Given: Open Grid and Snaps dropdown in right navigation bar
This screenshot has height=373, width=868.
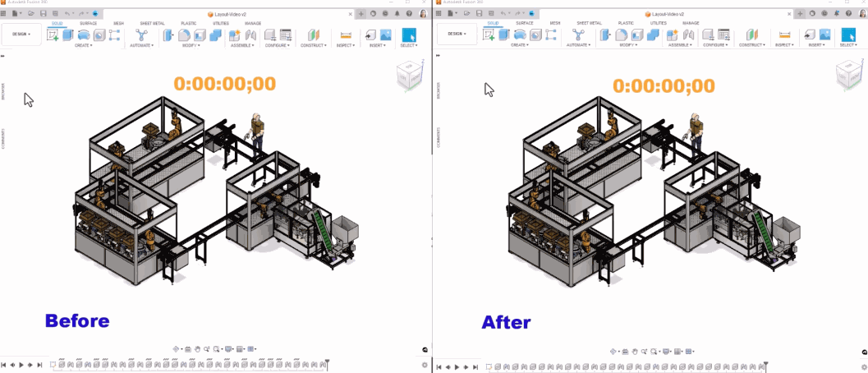Looking at the screenshot, I should click(678, 352).
